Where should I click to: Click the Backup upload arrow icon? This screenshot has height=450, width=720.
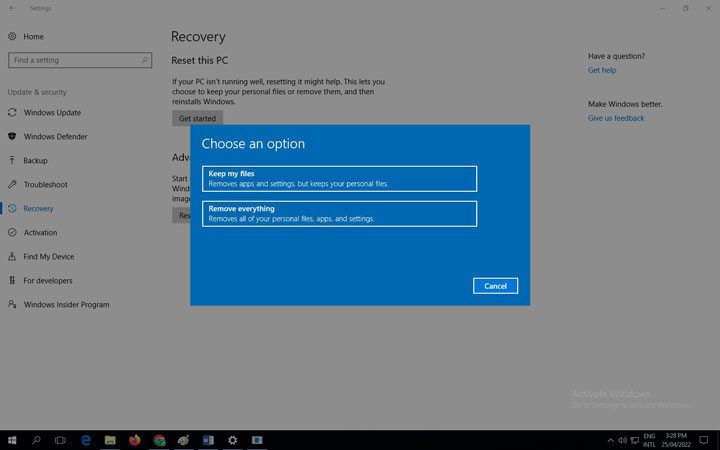click(x=12, y=160)
